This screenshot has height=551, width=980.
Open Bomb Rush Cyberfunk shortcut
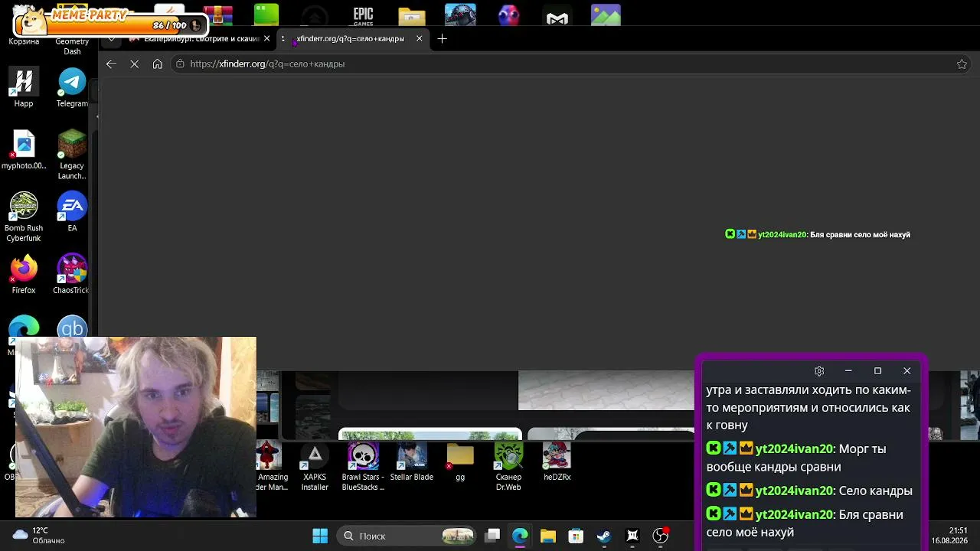click(24, 217)
